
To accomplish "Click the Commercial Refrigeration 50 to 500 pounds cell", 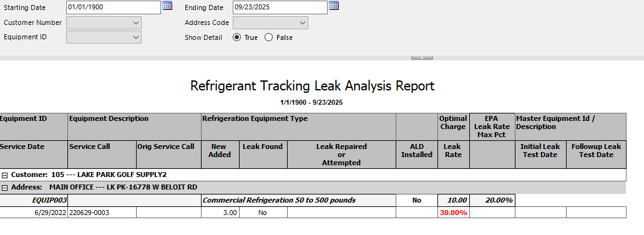I will (x=298, y=200).
